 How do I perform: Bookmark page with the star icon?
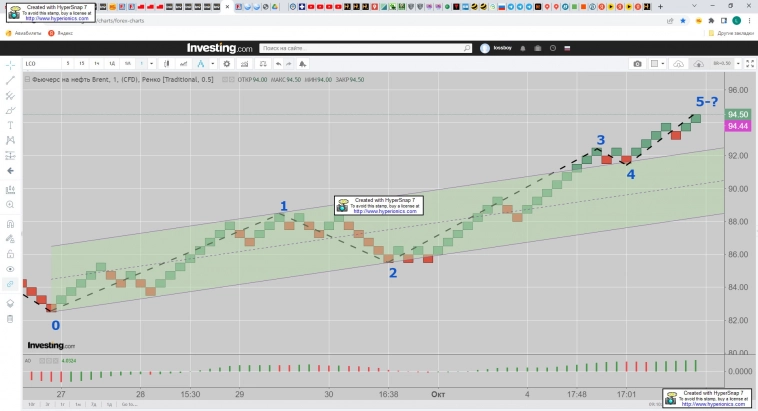coord(683,21)
